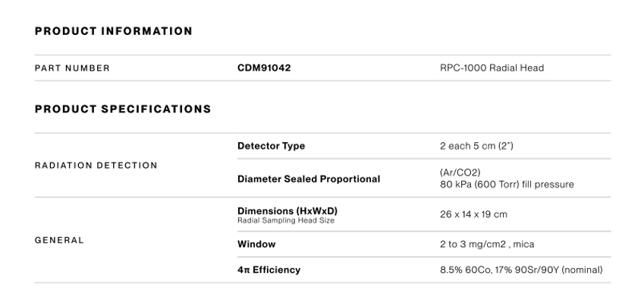Select the (Ar/CO2) text
644x291 pixels.
[x=460, y=172]
